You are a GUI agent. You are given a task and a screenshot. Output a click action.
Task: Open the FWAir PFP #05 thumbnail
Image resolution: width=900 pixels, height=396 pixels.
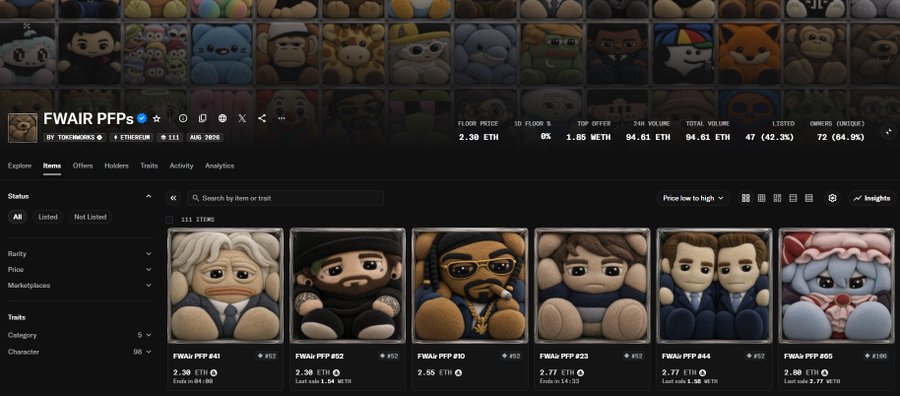coord(837,286)
